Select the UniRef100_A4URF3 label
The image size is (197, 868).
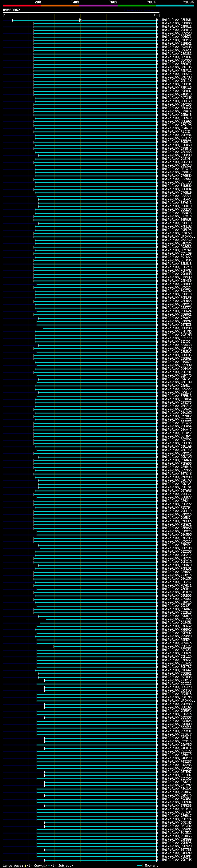[x=176, y=94]
